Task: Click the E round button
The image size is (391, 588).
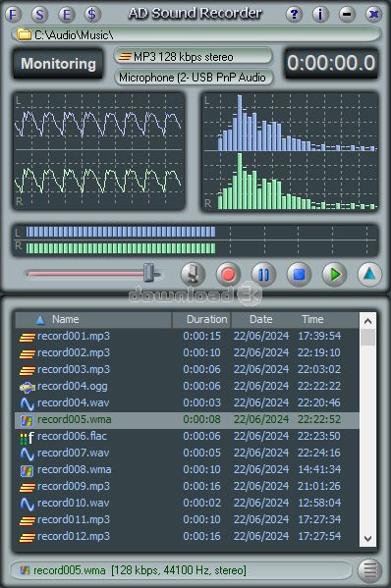Action: pos(67,15)
